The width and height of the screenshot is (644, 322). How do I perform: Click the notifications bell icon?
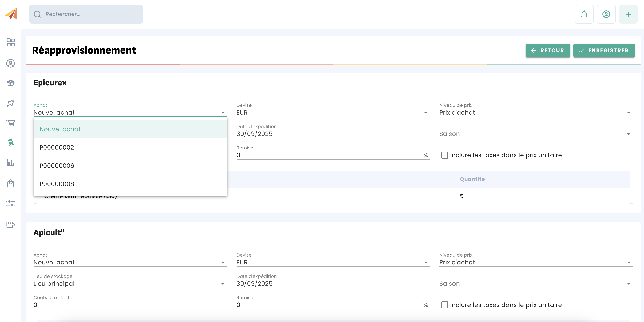tap(584, 14)
